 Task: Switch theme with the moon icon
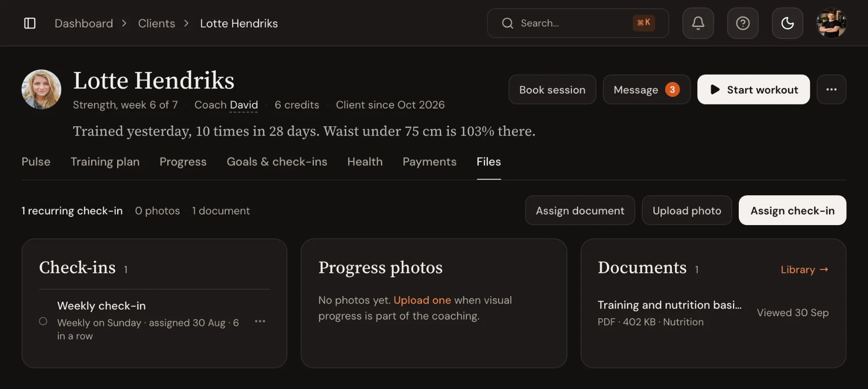coord(787,23)
